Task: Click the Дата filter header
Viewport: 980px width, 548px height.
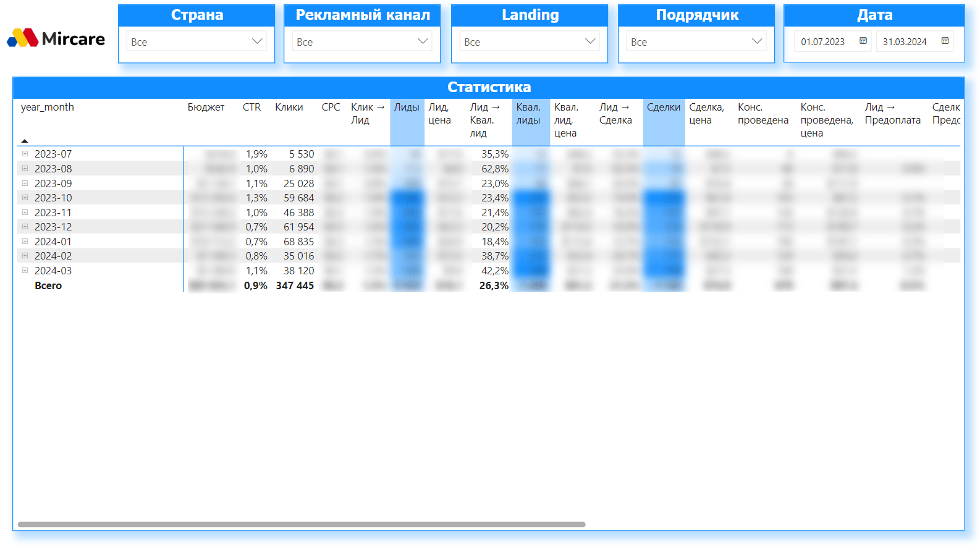Action: coord(874,15)
